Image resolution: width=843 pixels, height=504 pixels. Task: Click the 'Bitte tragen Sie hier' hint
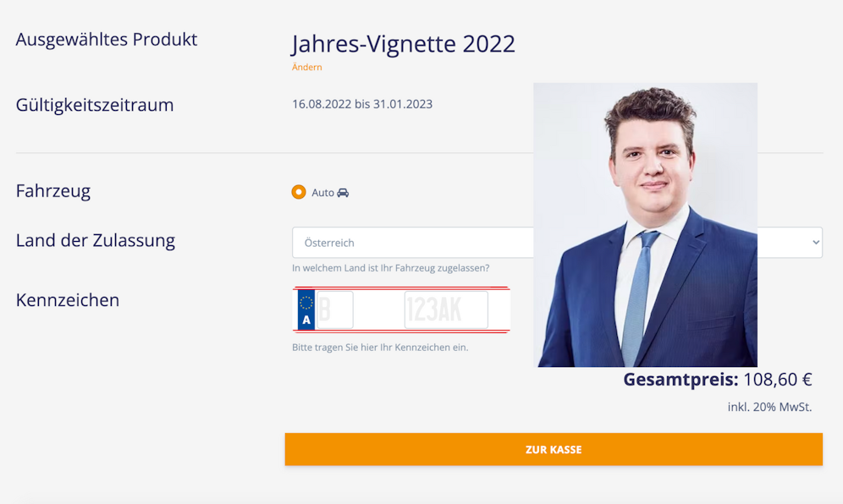click(380, 348)
